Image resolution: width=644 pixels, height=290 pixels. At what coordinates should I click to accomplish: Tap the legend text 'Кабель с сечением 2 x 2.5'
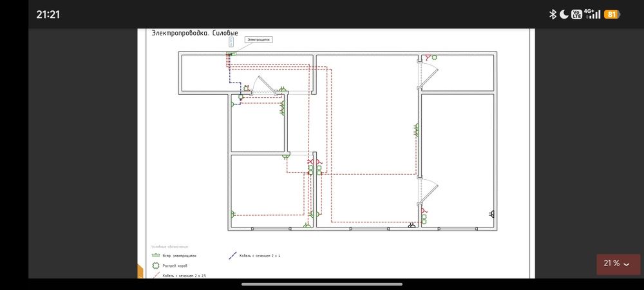pos(184,276)
